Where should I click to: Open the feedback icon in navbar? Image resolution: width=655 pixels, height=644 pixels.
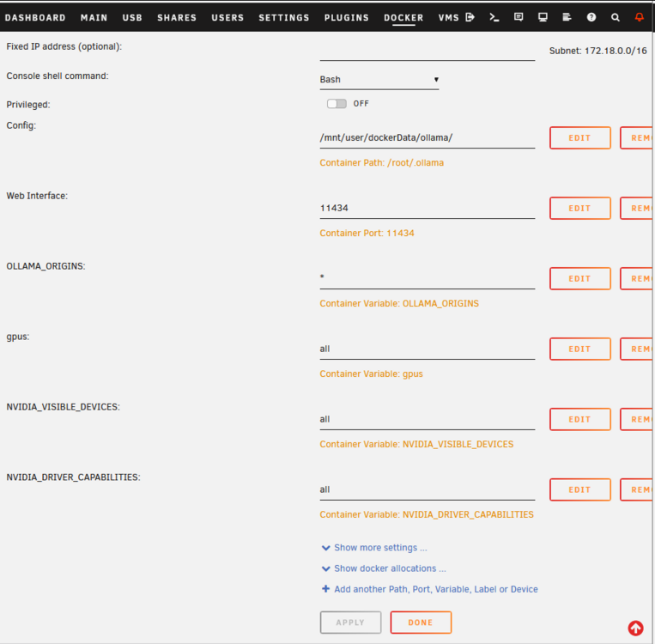(x=519, y=17)
